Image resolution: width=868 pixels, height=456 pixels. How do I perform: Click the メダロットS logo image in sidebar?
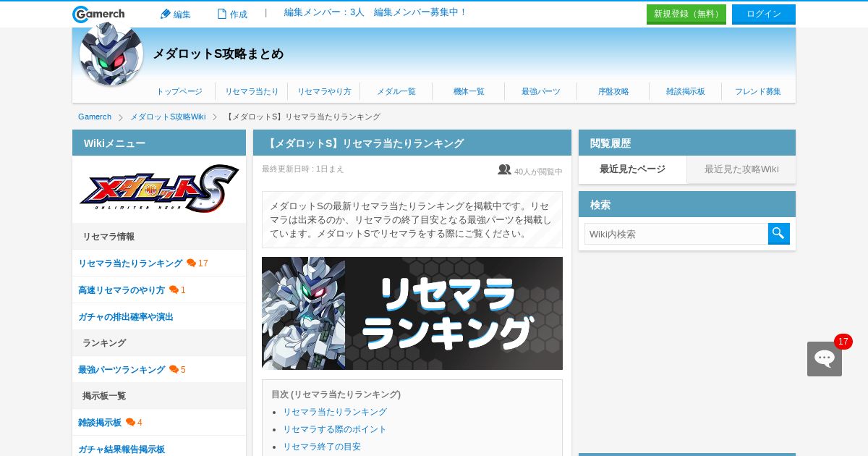pos(159,189)
